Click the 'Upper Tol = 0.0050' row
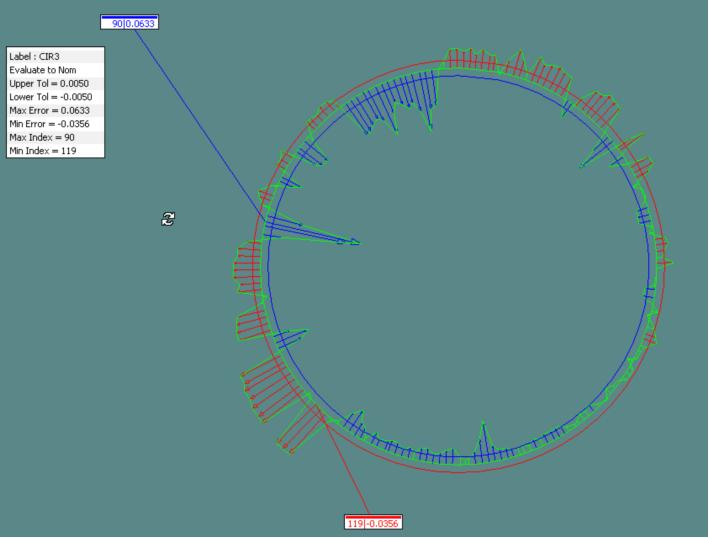709x538 pixels. (56, 84)
